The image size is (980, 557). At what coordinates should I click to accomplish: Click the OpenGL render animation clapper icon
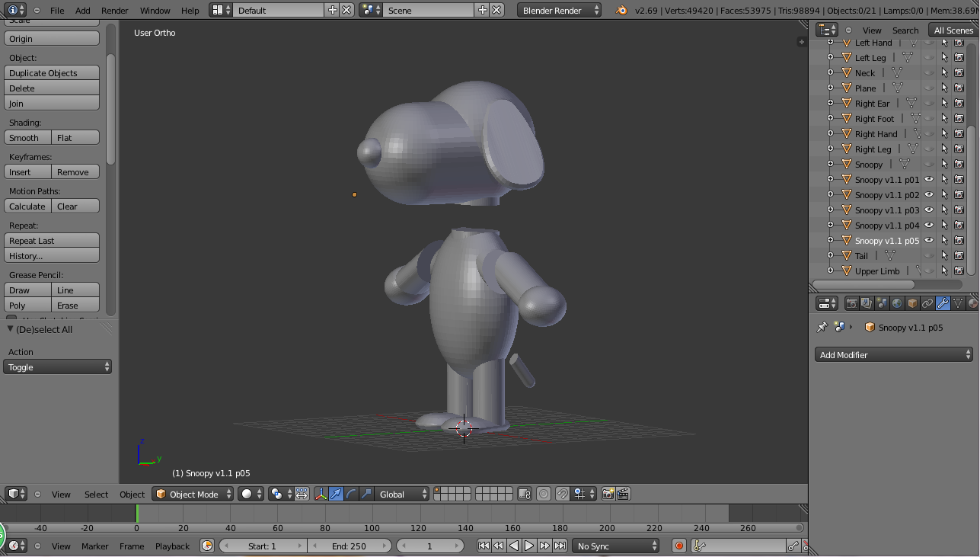(x=623, y=494)
